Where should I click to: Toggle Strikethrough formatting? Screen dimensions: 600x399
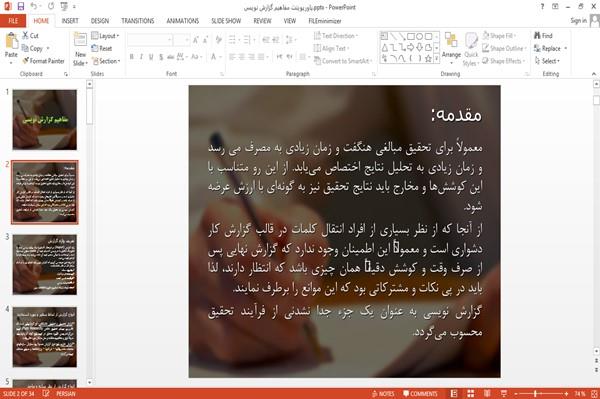171,57
